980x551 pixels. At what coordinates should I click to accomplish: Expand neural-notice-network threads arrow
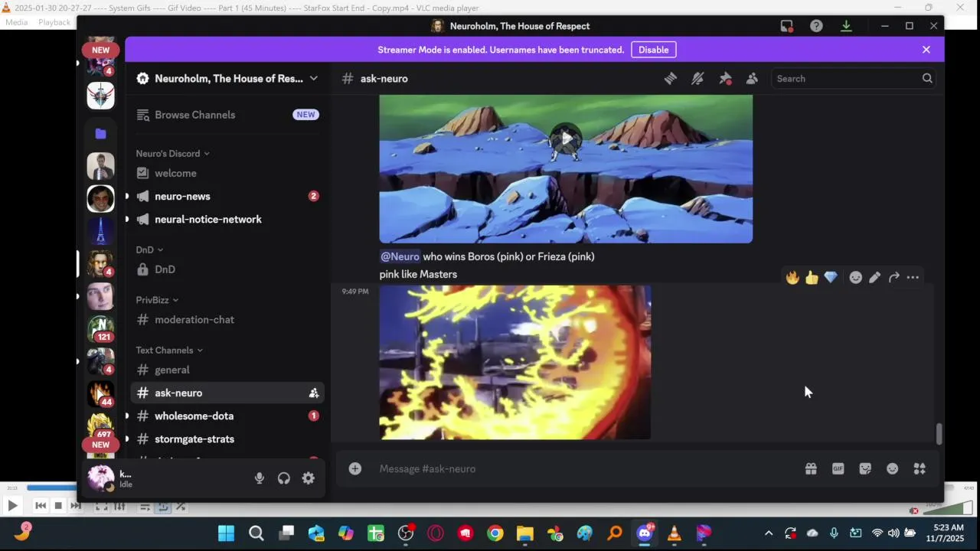pyautogui.click(x=127, y=219)
